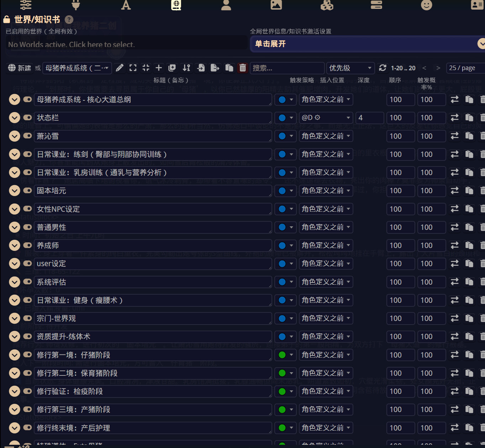Viewport: 485px width, 448px height.
Task: Click the refresh icon beside the sort dropdown
Action: [383, 68]
